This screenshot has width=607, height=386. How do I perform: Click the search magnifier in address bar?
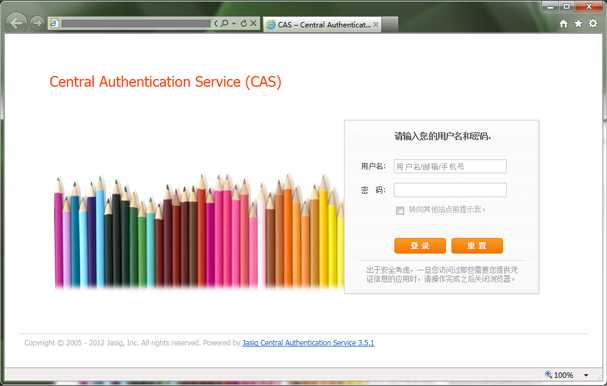coord(225,24)
